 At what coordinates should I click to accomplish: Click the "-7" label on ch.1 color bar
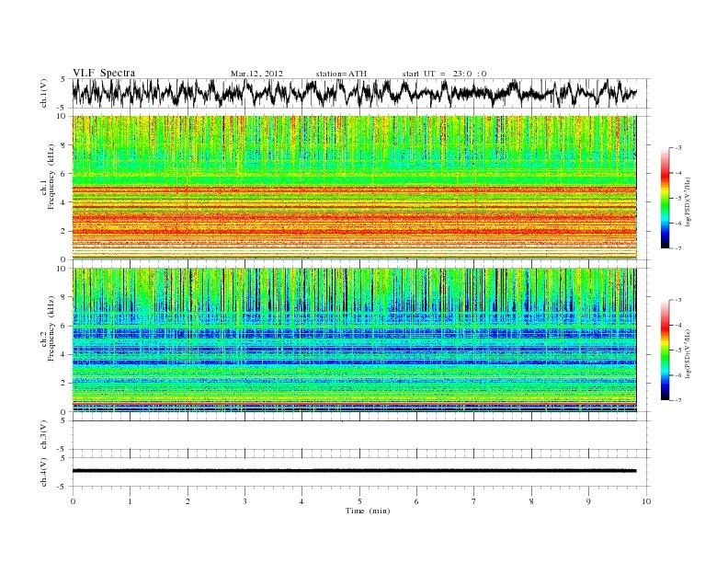pyautogui.click(x=678, y=248)
